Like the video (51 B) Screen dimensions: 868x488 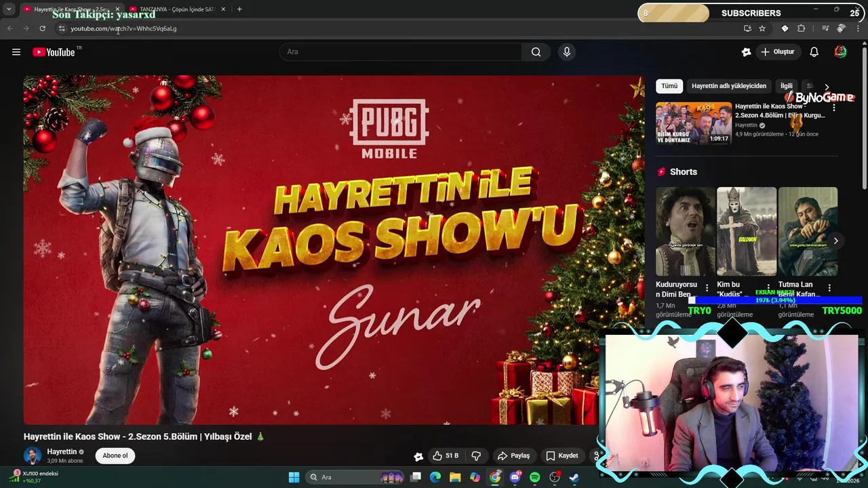[x=446, y=455]
